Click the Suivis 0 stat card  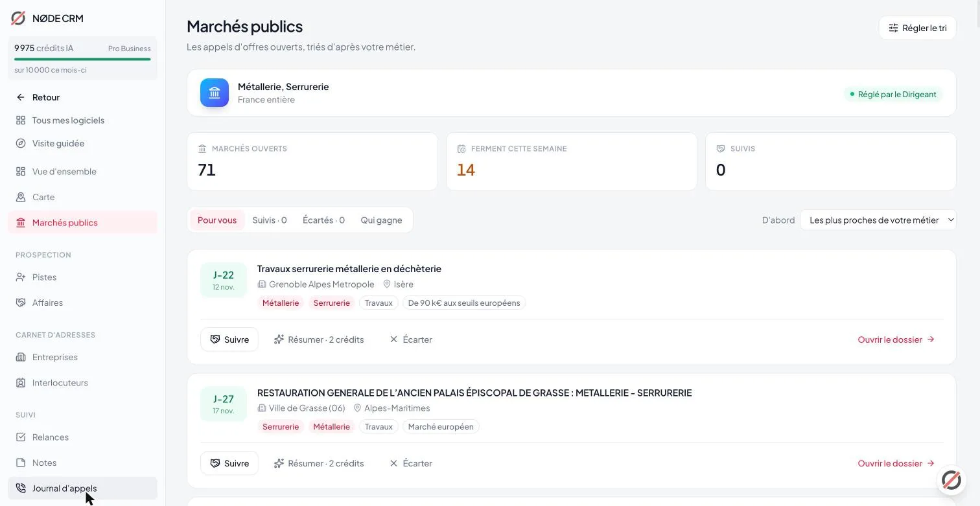[x=831, y=161]
